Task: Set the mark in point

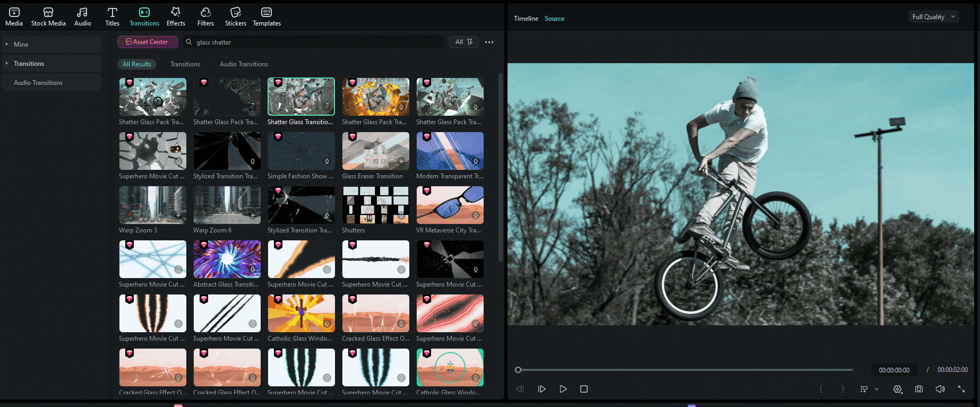Action: pyautogui.click(x=821, y=389)
